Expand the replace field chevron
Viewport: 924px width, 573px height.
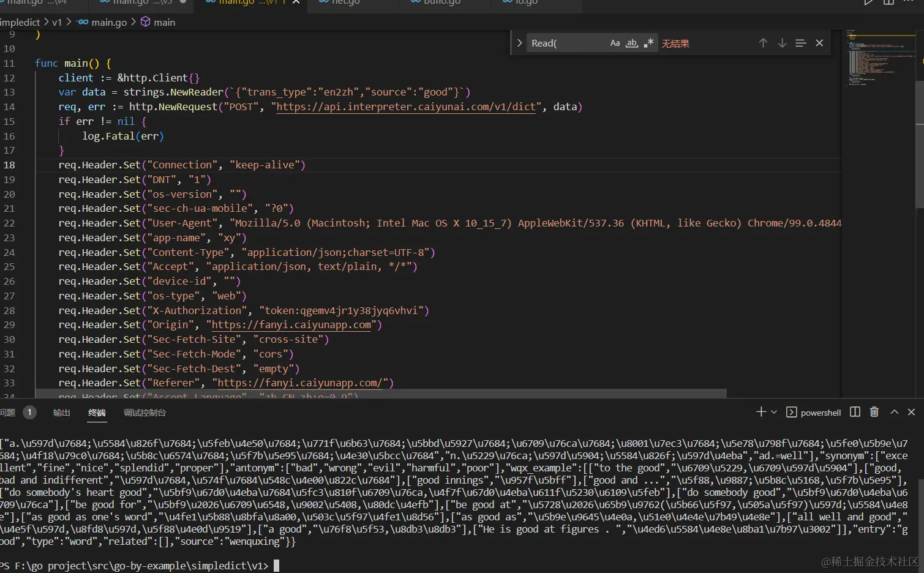pos(519,43)
